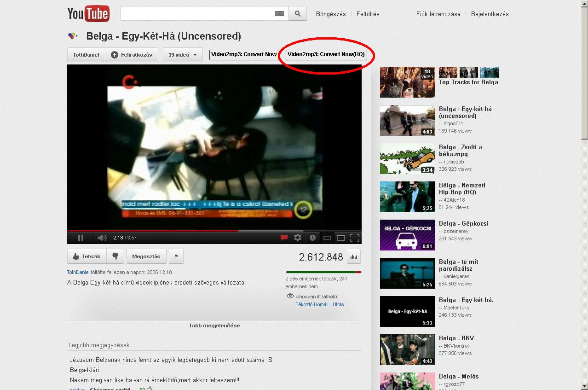Open Top Tracks for Belga playlist thumbnail

coord(407,82)
